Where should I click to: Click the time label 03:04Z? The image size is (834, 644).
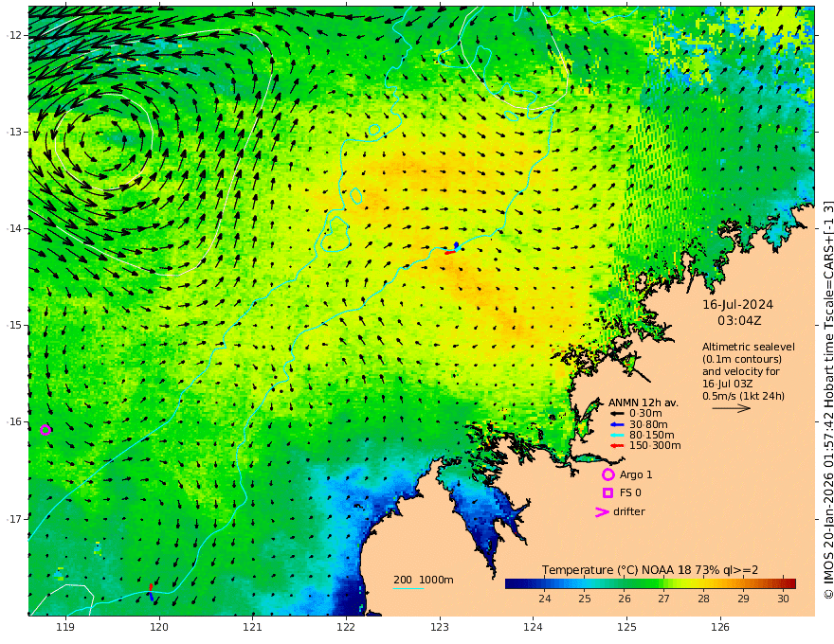pos(739,321)
